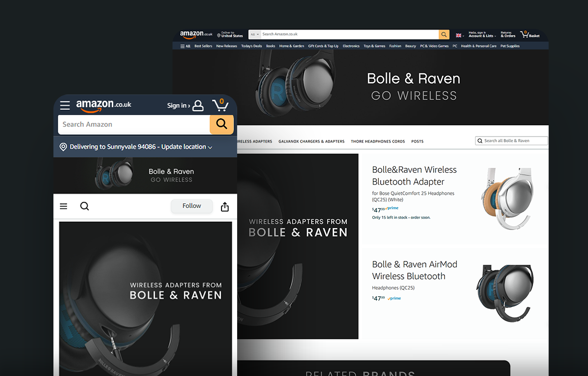Select Electronics in the nav bar

[x=351, y=46]
